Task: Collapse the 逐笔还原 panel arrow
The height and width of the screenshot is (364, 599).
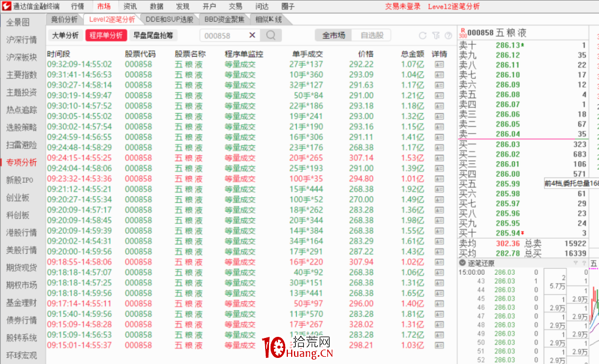Action: tap(462, 263)
